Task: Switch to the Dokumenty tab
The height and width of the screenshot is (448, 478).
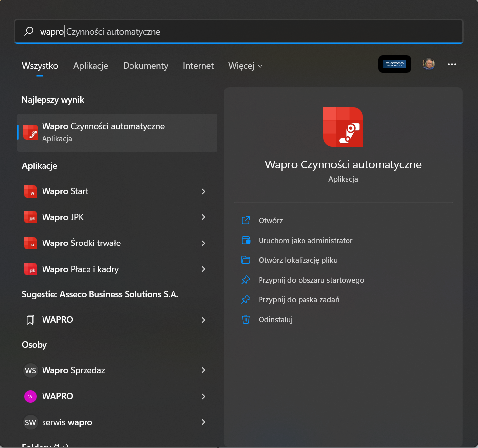Action: coord(145,66)
